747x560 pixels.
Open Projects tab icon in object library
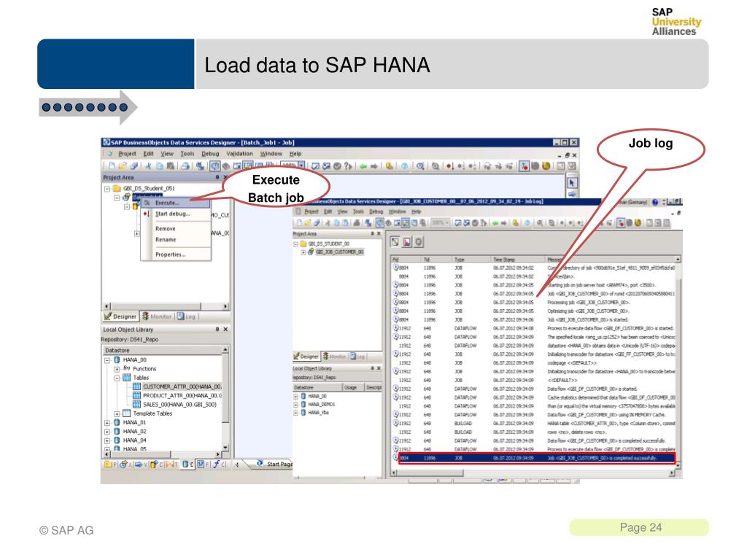(x=110, y=464)
